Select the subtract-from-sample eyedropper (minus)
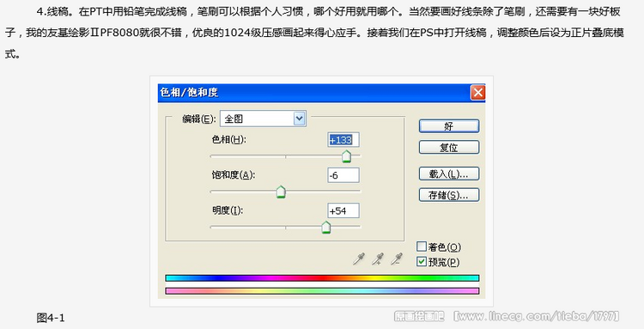This screenshot has width=644, height=329. click(397, 259)
